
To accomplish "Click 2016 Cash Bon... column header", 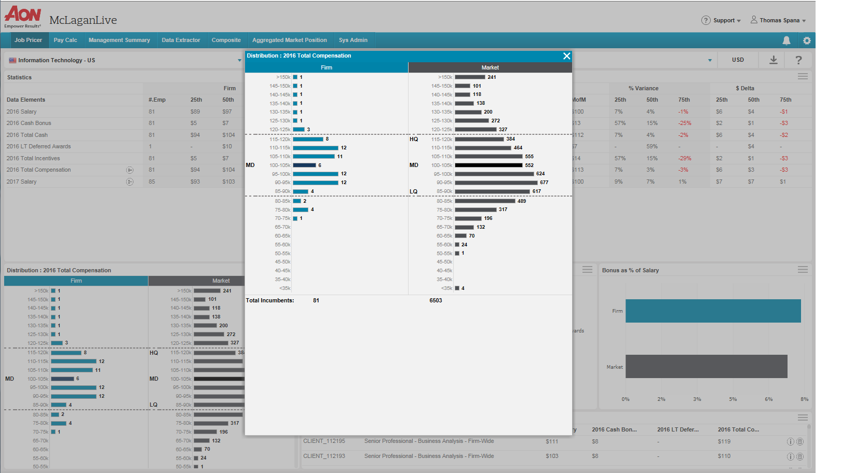I will pyautogui.click(x=614, y=429).
